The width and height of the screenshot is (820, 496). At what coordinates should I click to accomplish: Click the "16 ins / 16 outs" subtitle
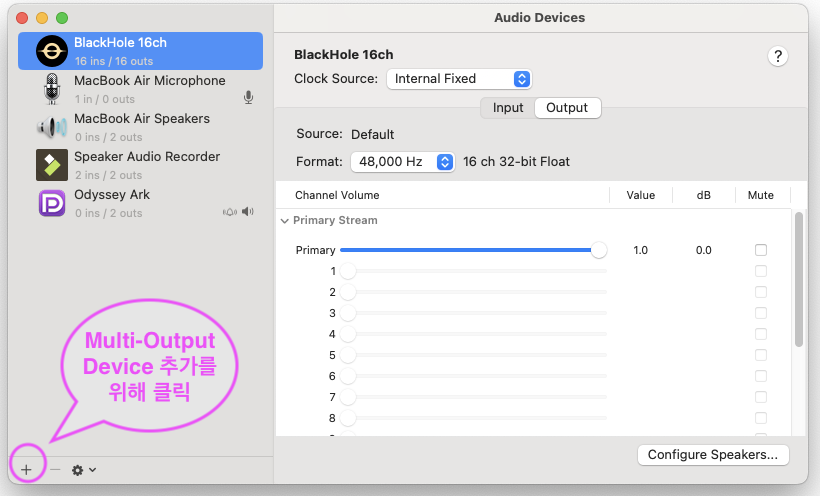click(x=113, y=61)
